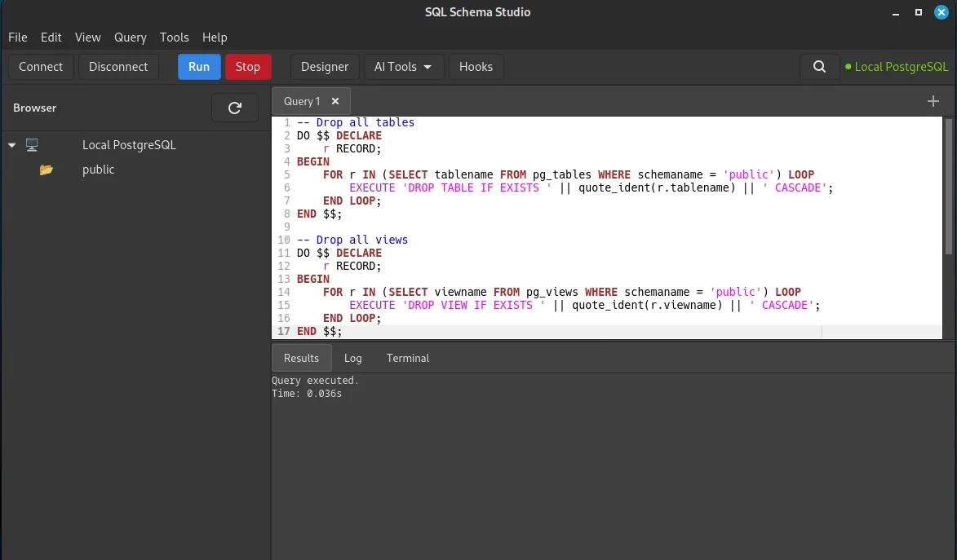Click the Local PostgreSQL connection label in toolbar
This screenshot has height=560, width=957.
[x=902, y=67]
